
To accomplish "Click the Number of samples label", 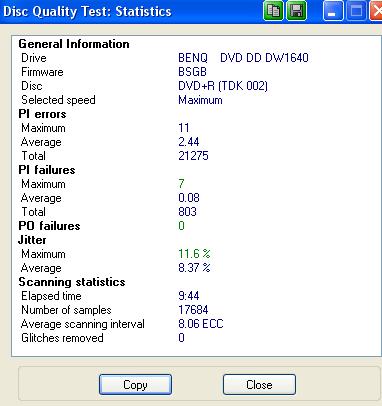I will click(x=66, y=310).
